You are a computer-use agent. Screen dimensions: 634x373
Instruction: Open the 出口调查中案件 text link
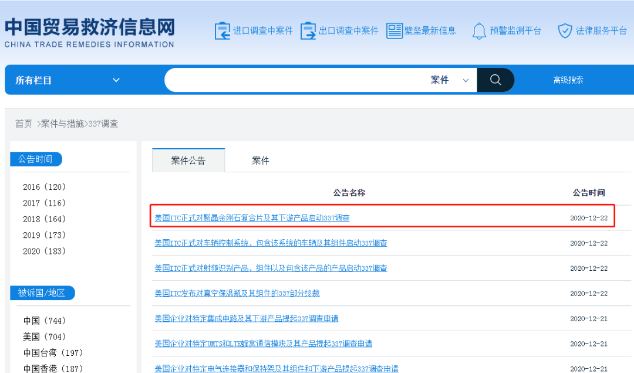(349, 31)
